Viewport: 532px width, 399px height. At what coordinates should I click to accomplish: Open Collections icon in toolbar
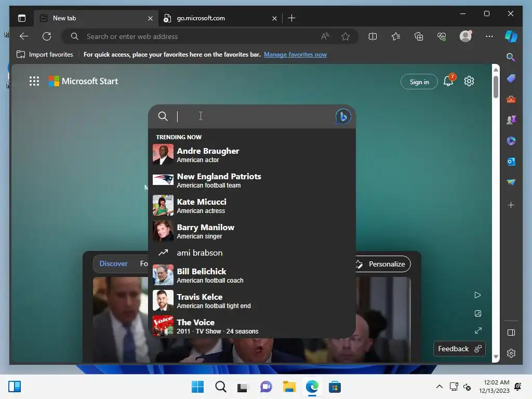419,36
